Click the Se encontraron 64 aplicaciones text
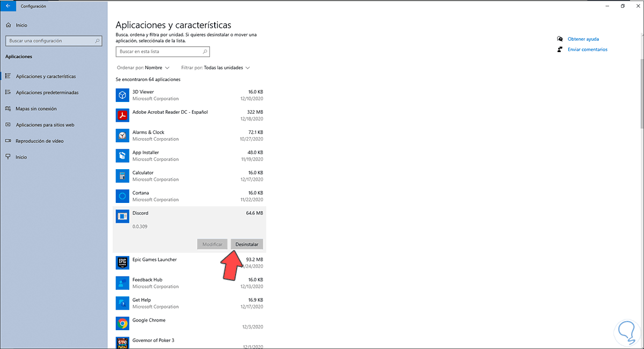Screen dimensions: 644x349 point(148,79)
